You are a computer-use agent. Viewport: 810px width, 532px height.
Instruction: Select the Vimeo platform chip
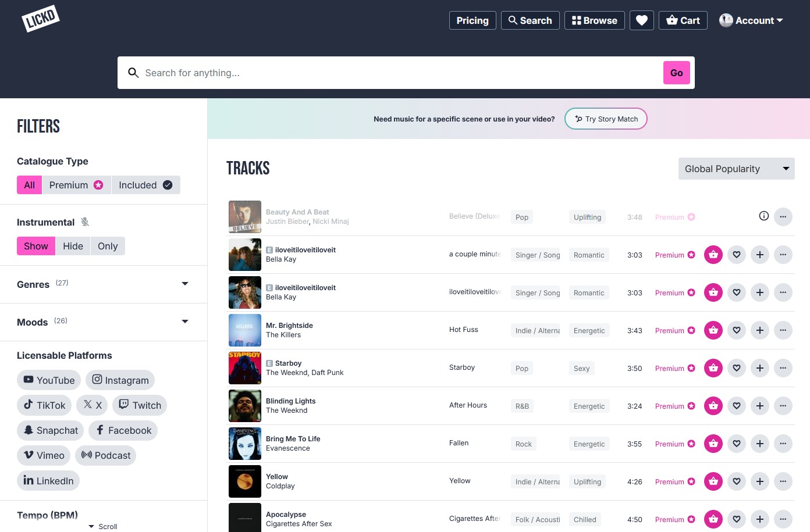(44, 455)
